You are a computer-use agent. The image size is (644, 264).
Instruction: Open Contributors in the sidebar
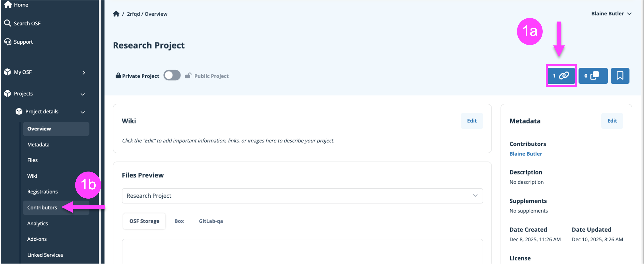(42, 208)
